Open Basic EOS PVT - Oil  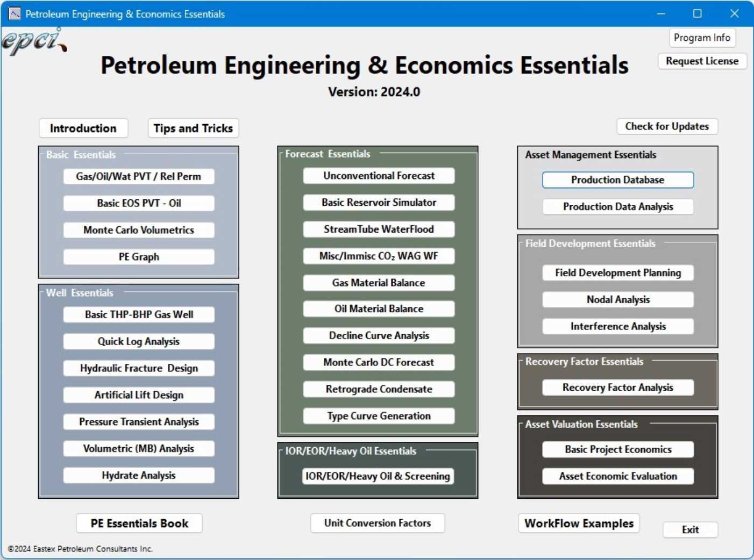coord(139,203)
